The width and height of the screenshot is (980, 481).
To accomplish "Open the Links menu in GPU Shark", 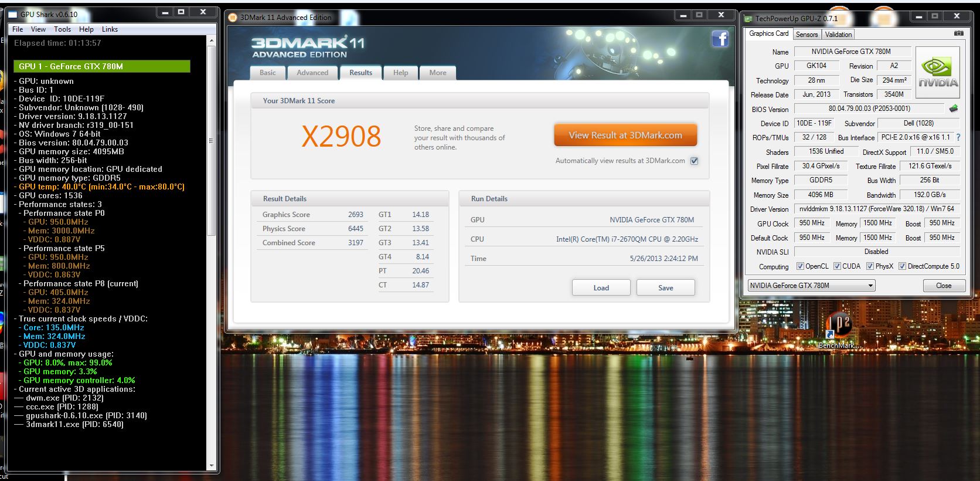I will click(x=110, y=29).
